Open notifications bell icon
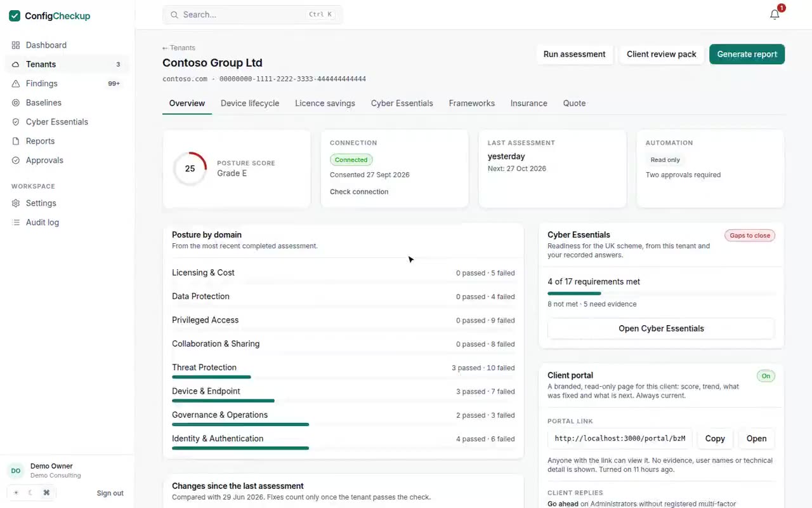This screenshot has width=812, height=508. point(775,15)
